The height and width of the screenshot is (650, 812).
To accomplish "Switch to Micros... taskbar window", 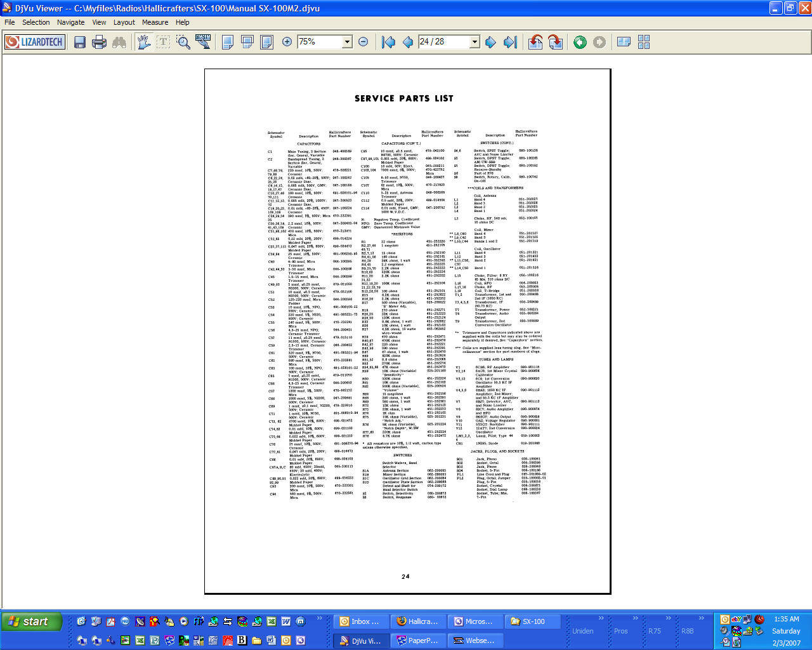I will point(474,621).
